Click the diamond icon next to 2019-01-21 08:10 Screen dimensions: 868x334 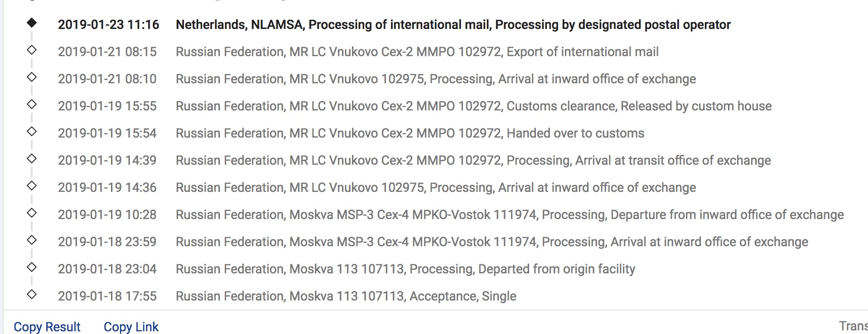point(32,77)
